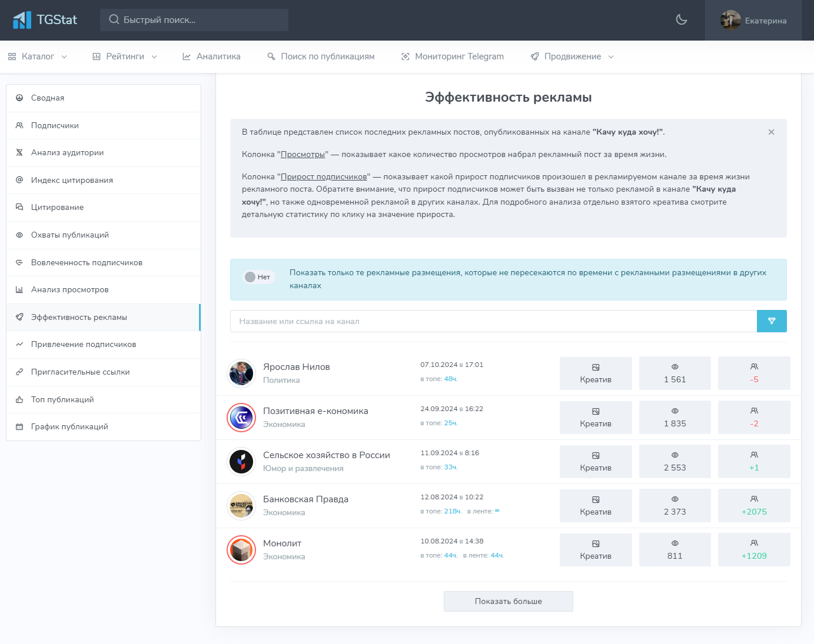Open Ярослав Нилов channel avatar
This screenshot has width=814, height=644.
point(241,373)
